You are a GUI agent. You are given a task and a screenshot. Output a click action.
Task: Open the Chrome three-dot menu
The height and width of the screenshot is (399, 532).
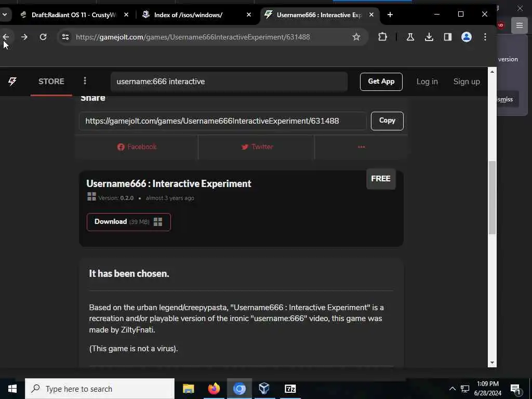click(485, 37)
